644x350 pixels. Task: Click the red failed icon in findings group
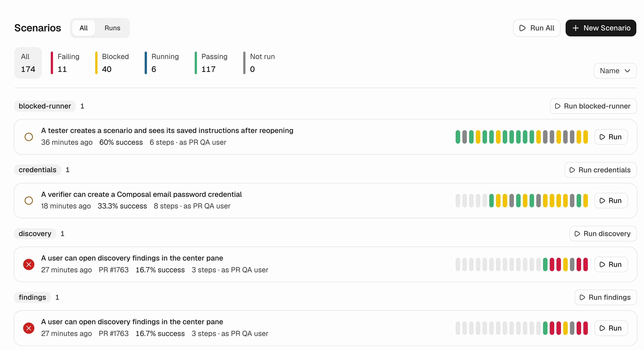(x=29, y=328)
